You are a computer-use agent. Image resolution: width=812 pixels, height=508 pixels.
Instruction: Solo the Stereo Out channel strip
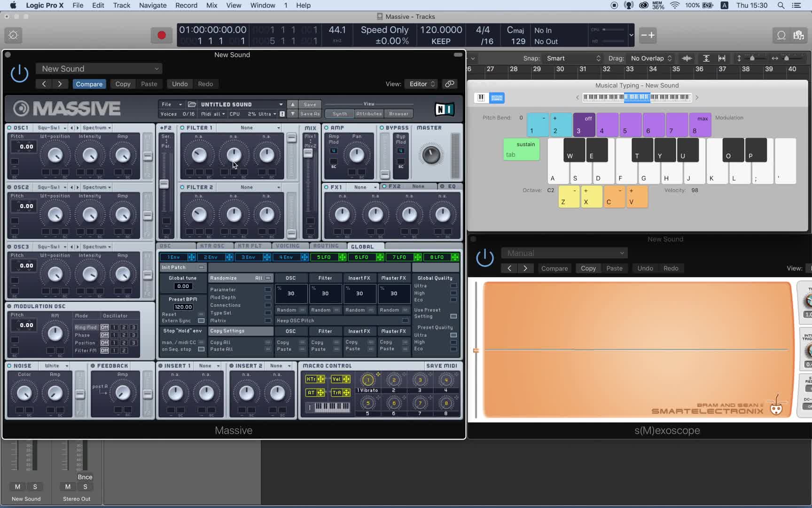(85, 487)
